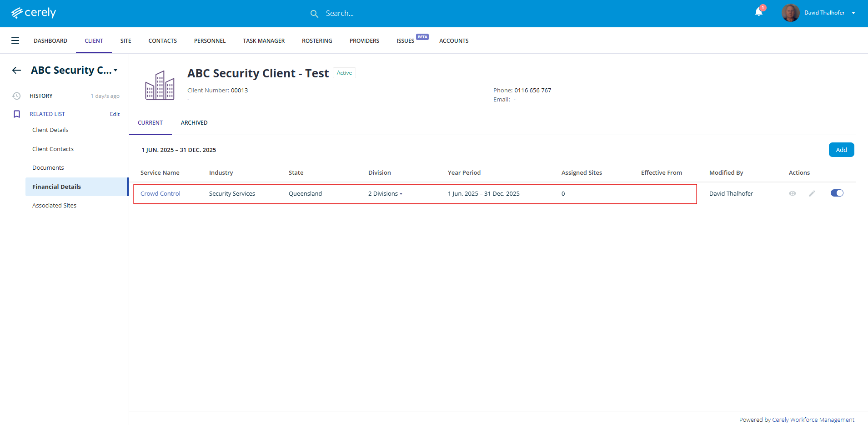868x425 pixels.
Task: Click Edit next to Related List
Action: click(115, 114)
